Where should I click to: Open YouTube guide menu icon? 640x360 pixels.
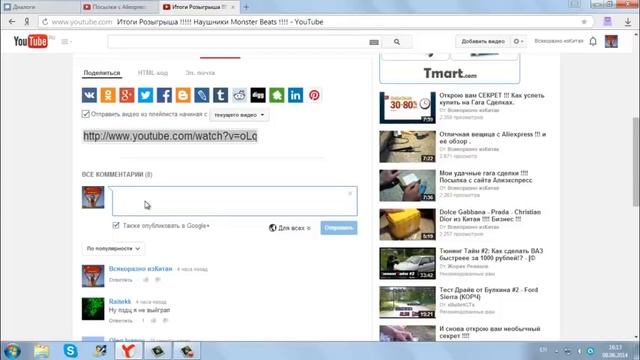point(66,42)
